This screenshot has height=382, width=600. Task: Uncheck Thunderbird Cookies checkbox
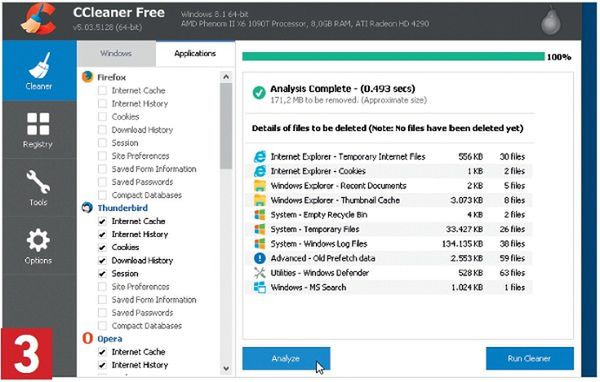click(102, 247)
